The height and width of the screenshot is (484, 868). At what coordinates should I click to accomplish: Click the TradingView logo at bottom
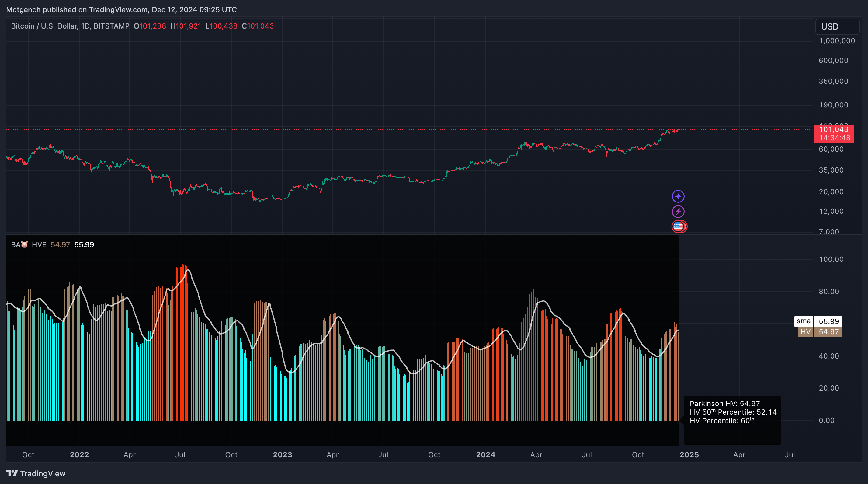click(36, 474)
